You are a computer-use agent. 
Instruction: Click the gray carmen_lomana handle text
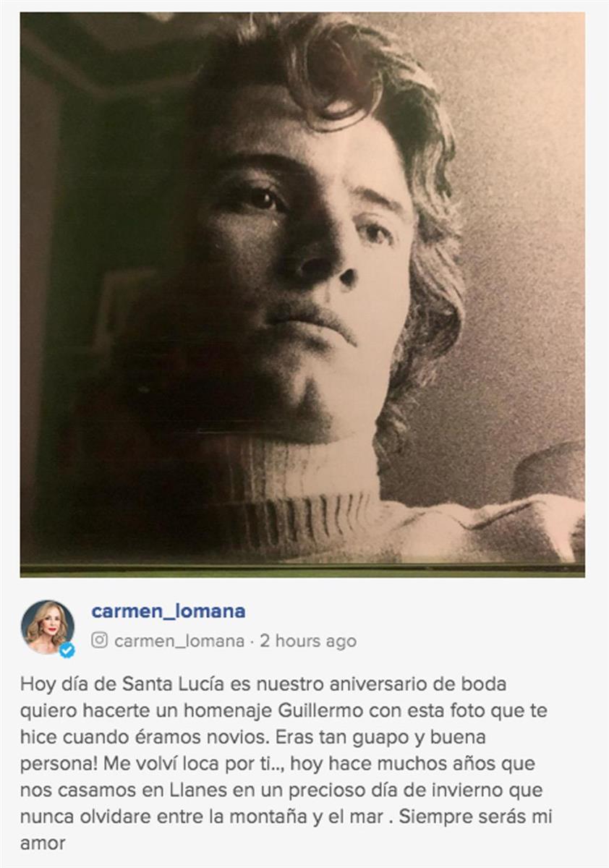pos(179,641)
